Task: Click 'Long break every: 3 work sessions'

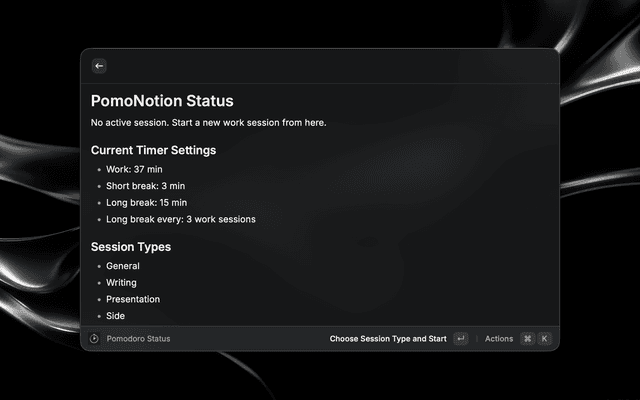Action: point(181,219)
